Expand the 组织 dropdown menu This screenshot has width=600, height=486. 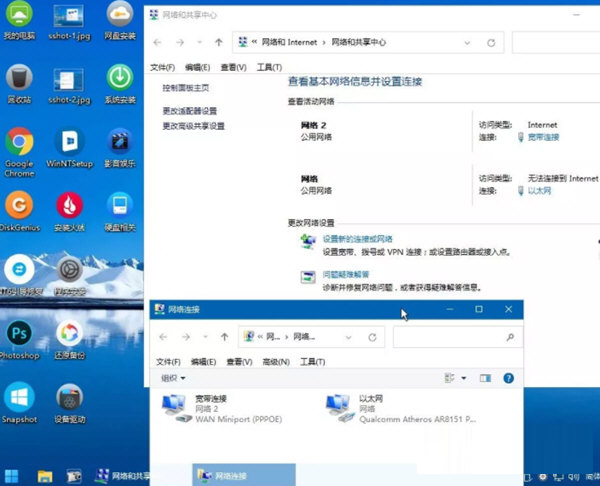tap(174, 378)
